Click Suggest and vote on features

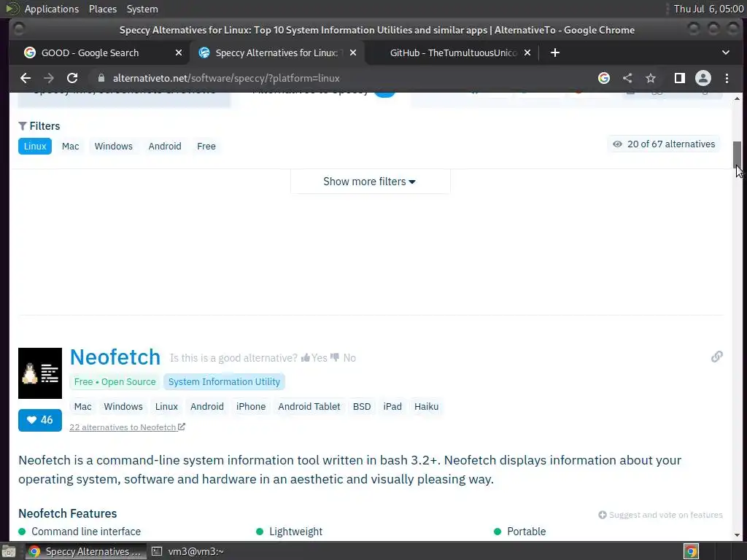[660, 515]
